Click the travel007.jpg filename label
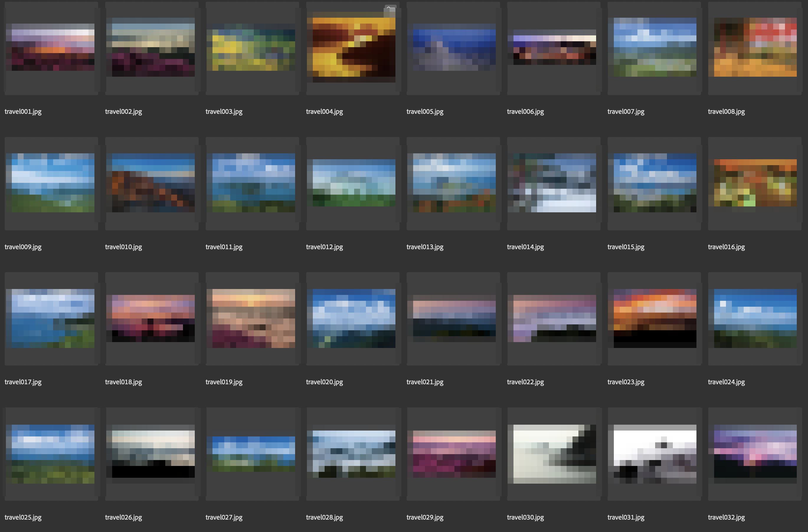The width and height of the screenshot is (808, 532). pos(626,111)
